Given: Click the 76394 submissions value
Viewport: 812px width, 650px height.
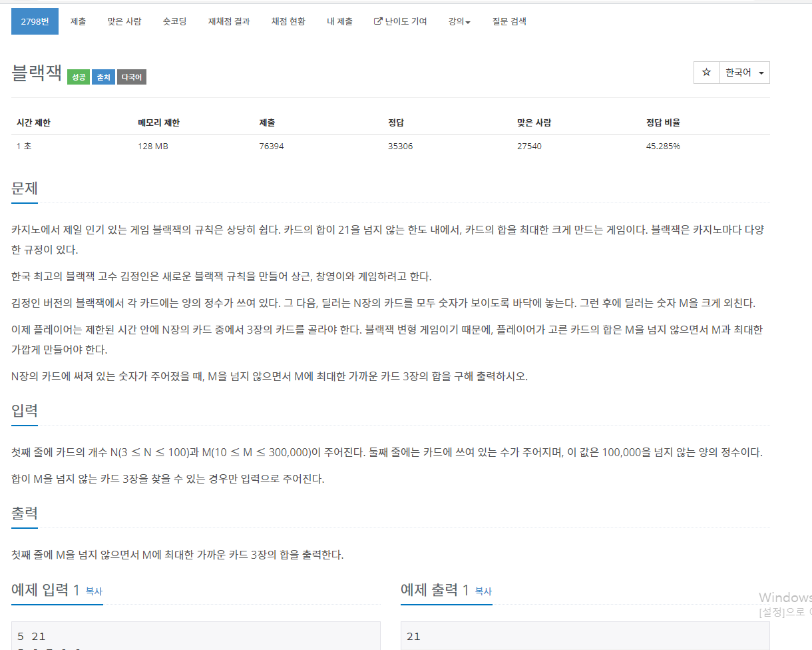Looking at the screenshot, I should point(272,146).
